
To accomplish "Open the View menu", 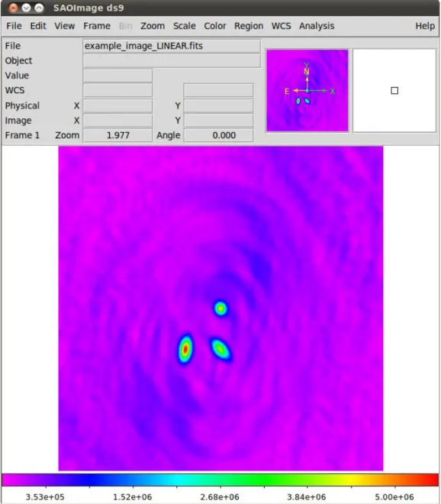I will [x=65, y=26].
